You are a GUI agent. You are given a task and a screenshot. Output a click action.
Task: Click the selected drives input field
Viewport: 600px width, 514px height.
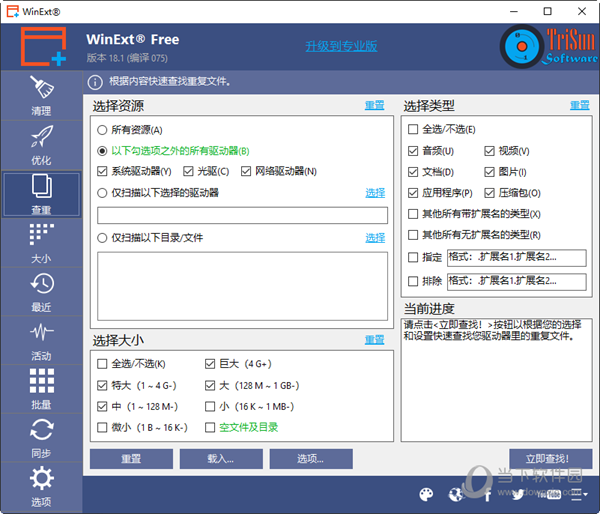tap(243, 215)
